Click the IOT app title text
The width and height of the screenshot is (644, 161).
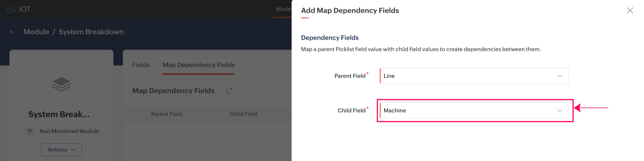[25, 9]
